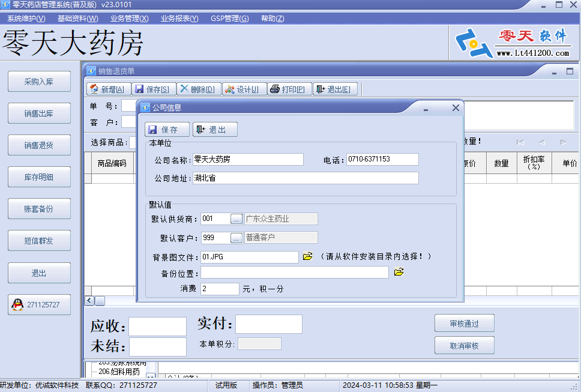Click the 消费 amount field
This screenshot has width=581, height=392.
pos(220,289)
